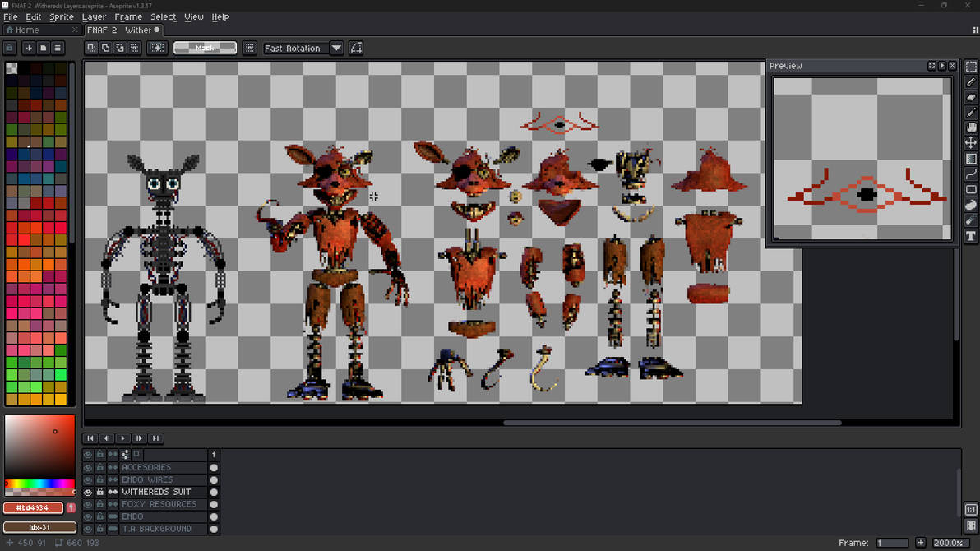The image size is (980, 551).
Task: Open the Sprite menu
Action: pos(61,17)
